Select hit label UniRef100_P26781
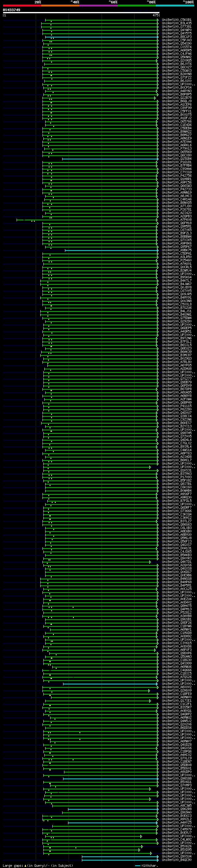197x868 pixels. tap(176, 210)
